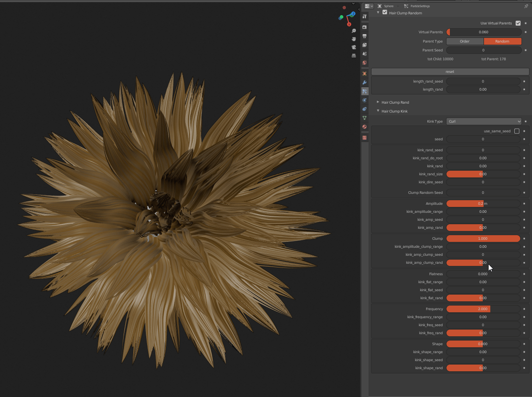The image size is (532, 397).
Task: Open the Kink Type dropdown
Action: coord(484,121)
